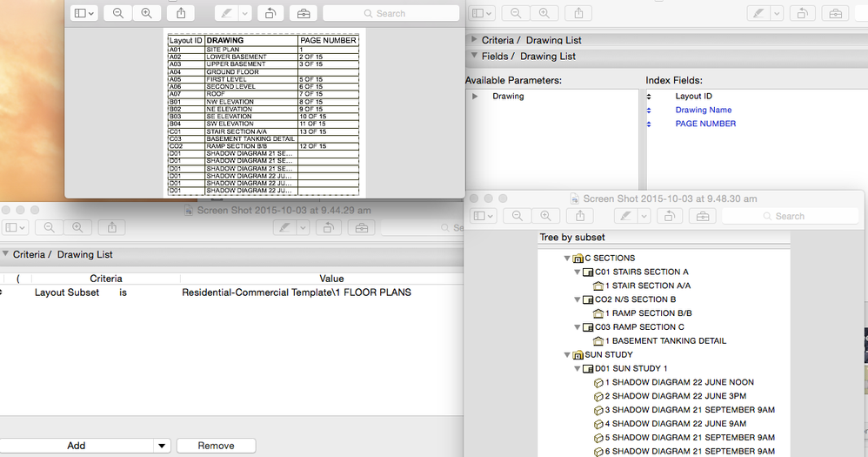Click the Residential-Commercial Template\1 FLOOR PLANS value
Screen dimensions: 868x457
click(297, 292)
